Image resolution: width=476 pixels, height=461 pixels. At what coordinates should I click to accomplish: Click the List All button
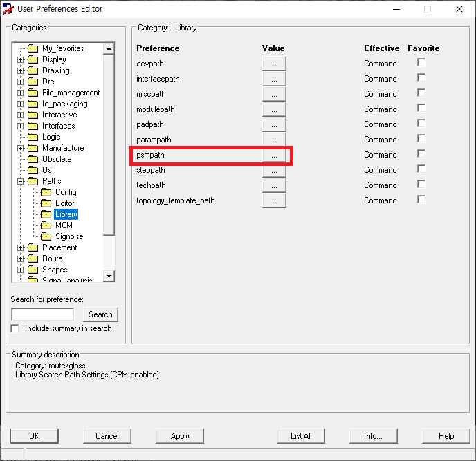(x=301, y=436)
